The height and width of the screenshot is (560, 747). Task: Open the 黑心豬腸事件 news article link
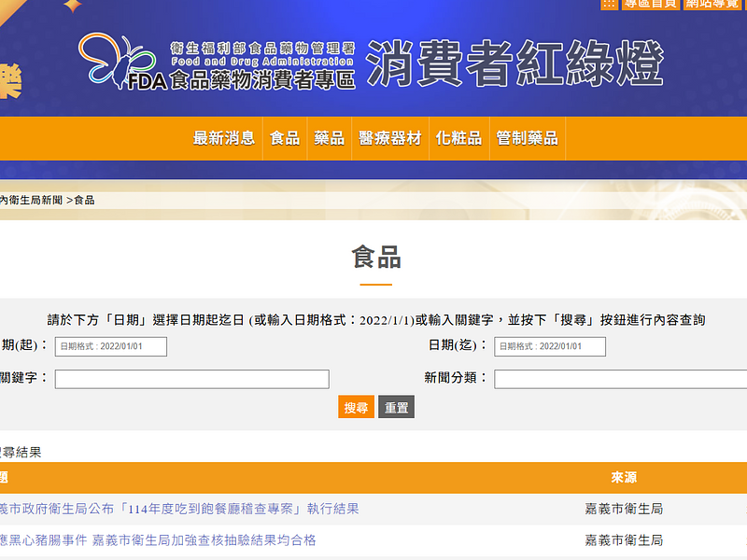(157, 540)
